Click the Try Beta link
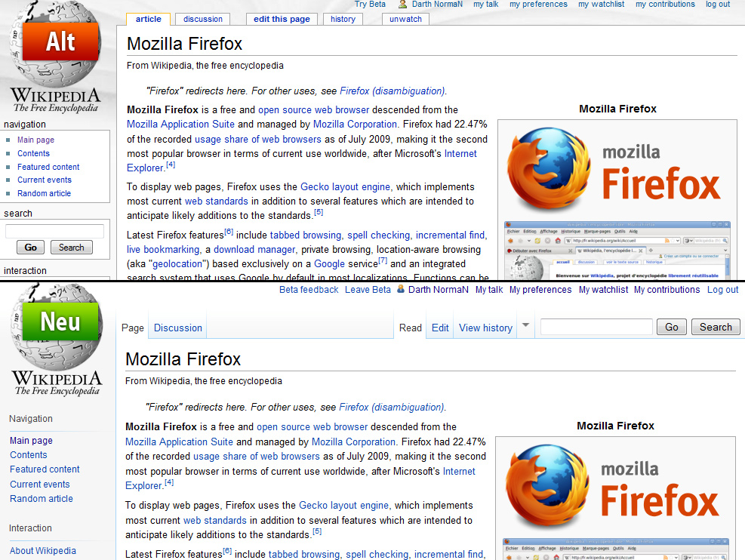Viewport: 745px width, 560px height. [370, 5]
